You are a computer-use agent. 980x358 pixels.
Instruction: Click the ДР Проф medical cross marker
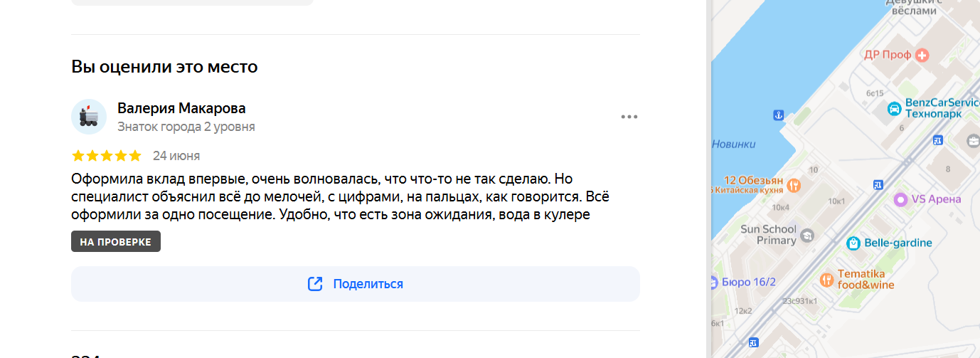pyautogui.click(x=922, y=55)
